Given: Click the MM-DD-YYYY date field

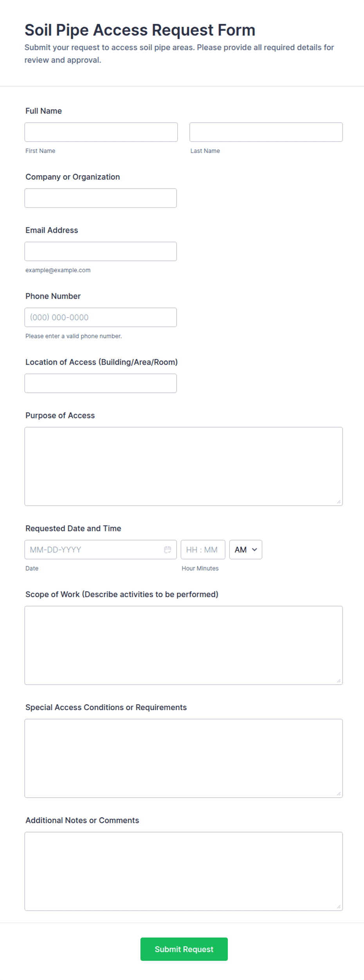Looking at the screenshot, I should [x=101, y=549].
